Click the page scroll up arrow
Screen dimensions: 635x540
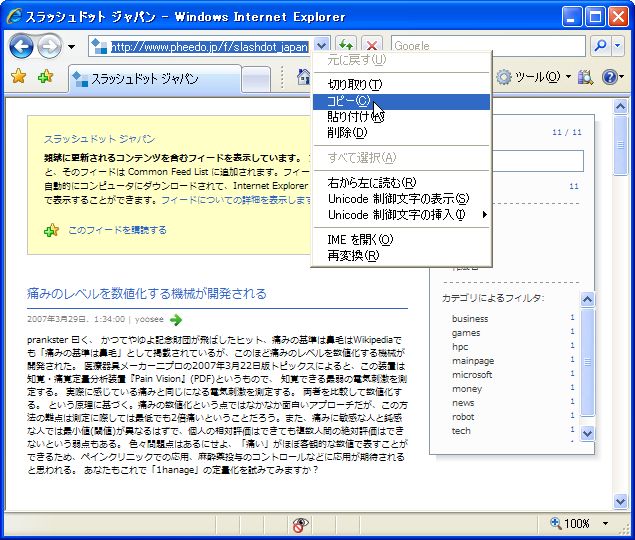620,107
